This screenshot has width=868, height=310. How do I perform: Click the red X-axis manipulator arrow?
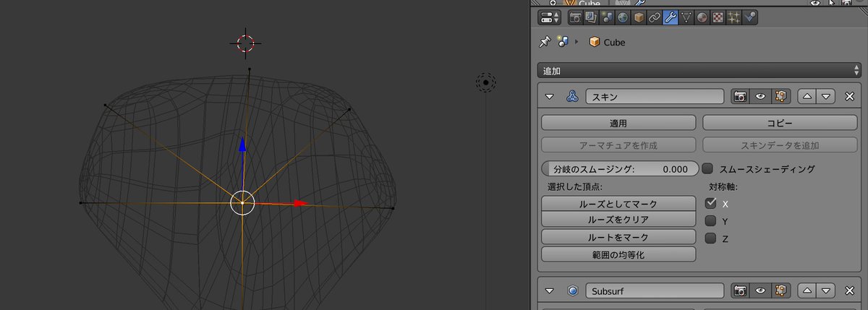coord(300,204)
